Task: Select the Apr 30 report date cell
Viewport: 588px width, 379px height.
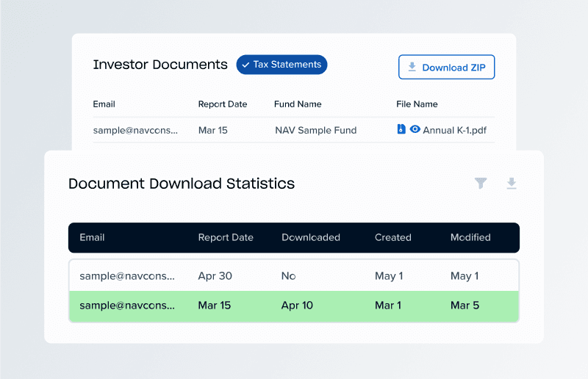Action: (215, 276)
